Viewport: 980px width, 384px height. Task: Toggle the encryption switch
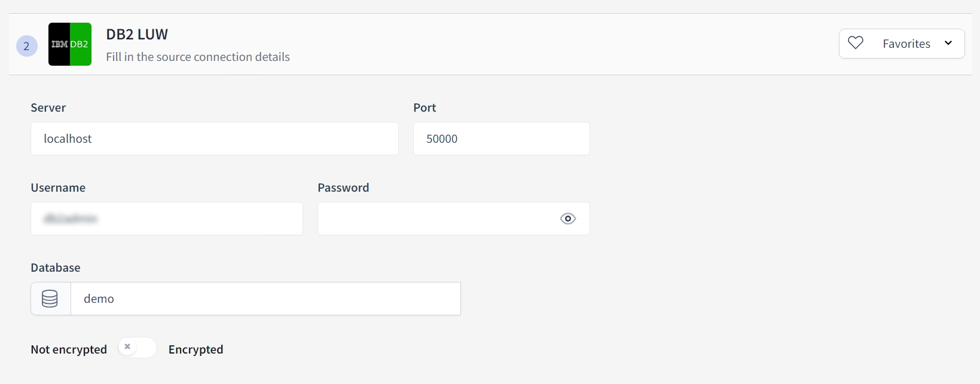[137, 348]
